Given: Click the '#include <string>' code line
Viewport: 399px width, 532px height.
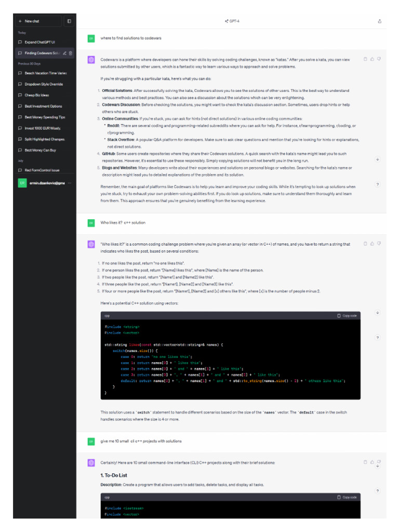Looking at the screenshot, I should [x=122, y=327].
